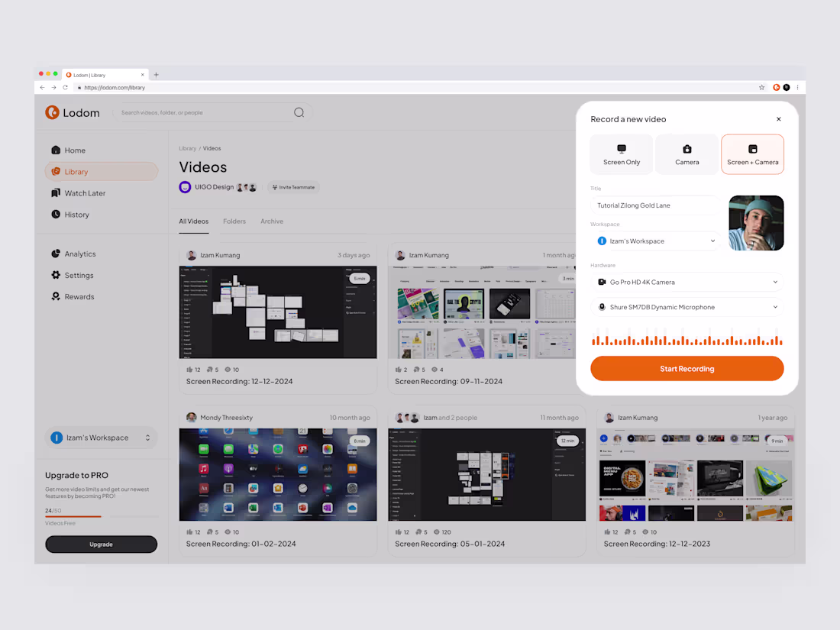This screenshot has width=840, height=630.
Task: Select Screen + Camera recording mode
Action: 752,153
